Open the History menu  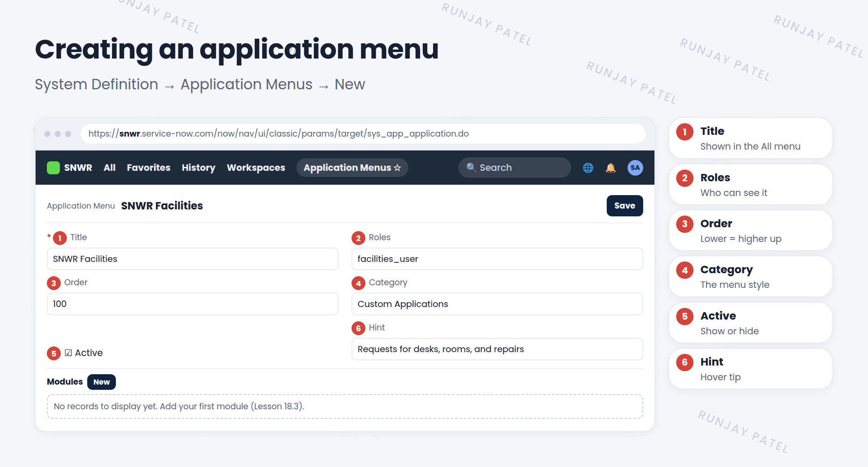pyautogui.click(x=198, y=168)
